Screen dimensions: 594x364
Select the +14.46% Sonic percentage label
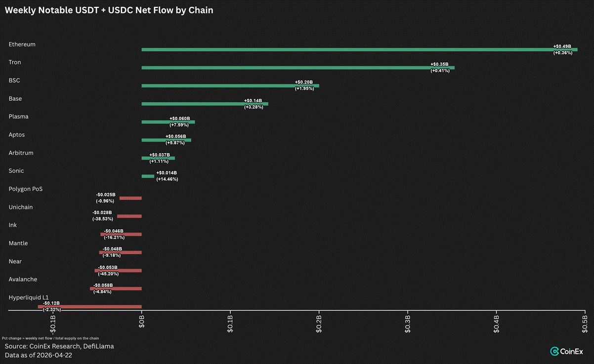tap(167, 179)
